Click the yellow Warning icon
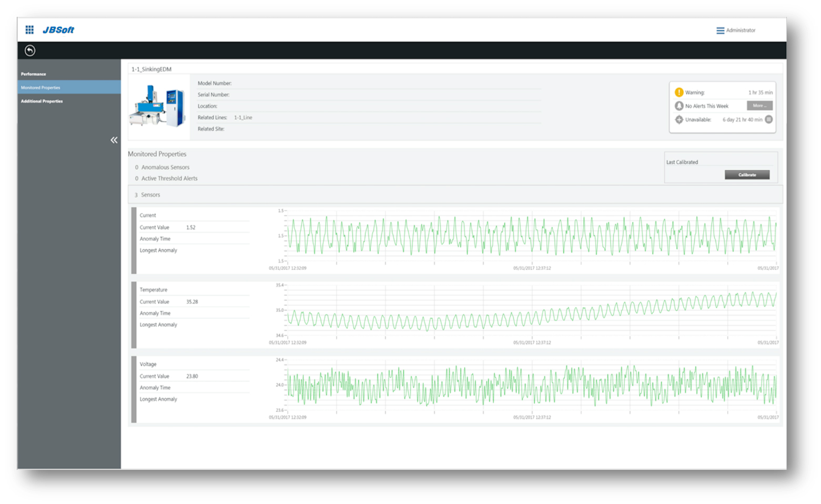821x504 pixels. 679,92
